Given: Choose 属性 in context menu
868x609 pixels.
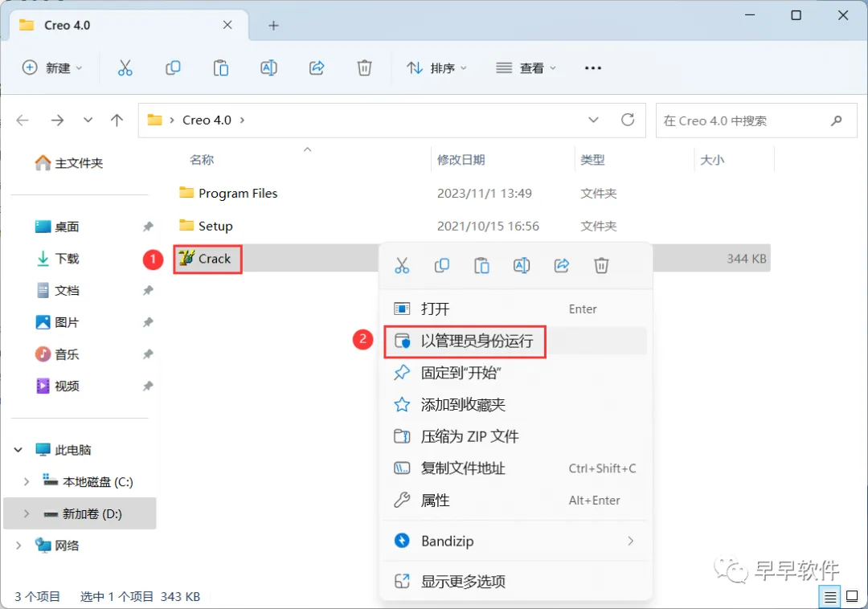Looking at the screenshot, I should (x=515, y=501).
